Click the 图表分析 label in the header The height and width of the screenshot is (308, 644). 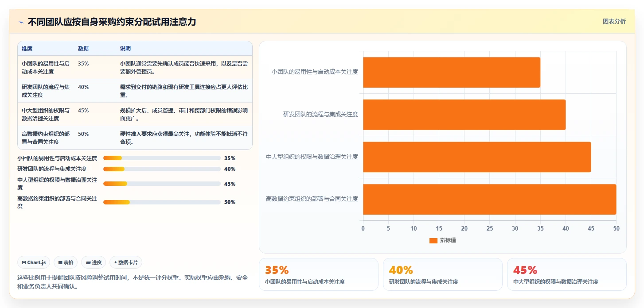click(614, 21)
